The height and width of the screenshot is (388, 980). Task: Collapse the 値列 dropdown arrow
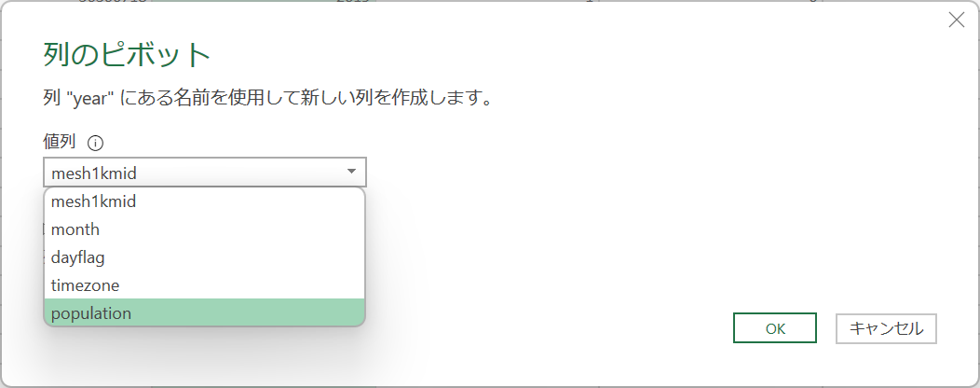coord(351,172)
